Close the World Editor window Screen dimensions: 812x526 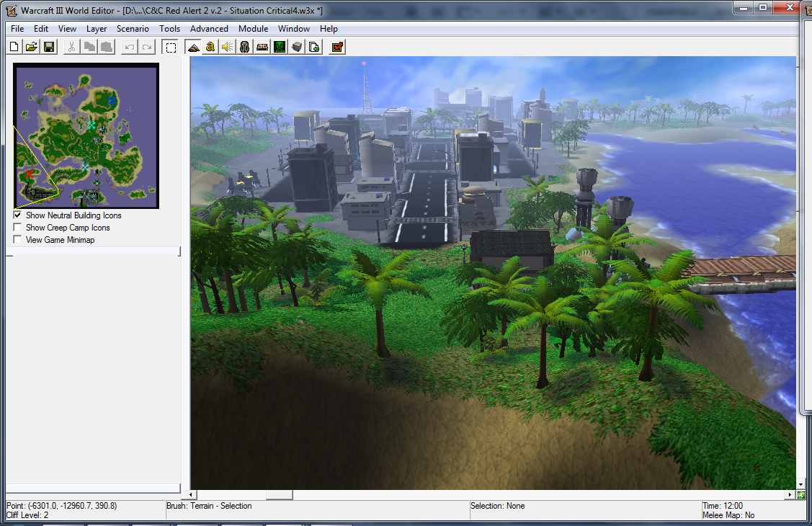click(x=788, y=8)
